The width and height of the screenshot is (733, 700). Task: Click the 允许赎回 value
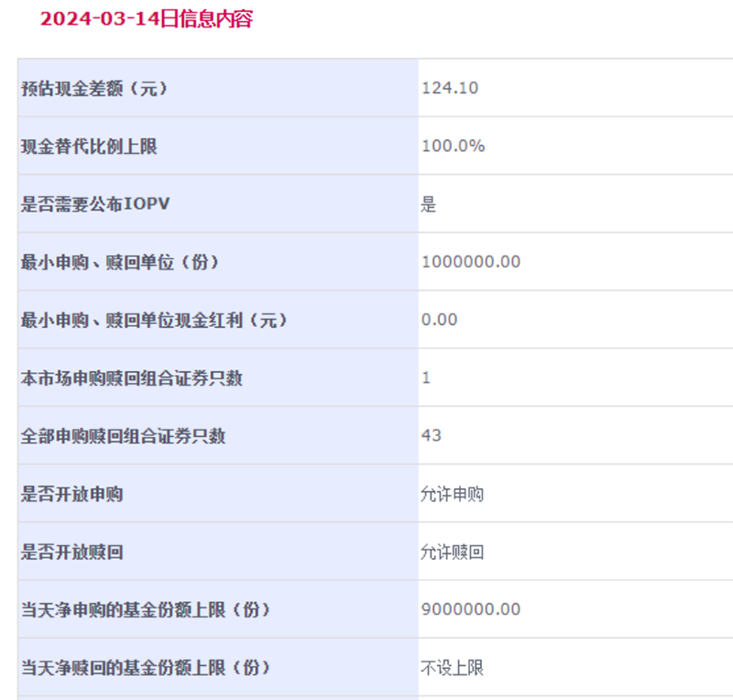coord(452,552)
